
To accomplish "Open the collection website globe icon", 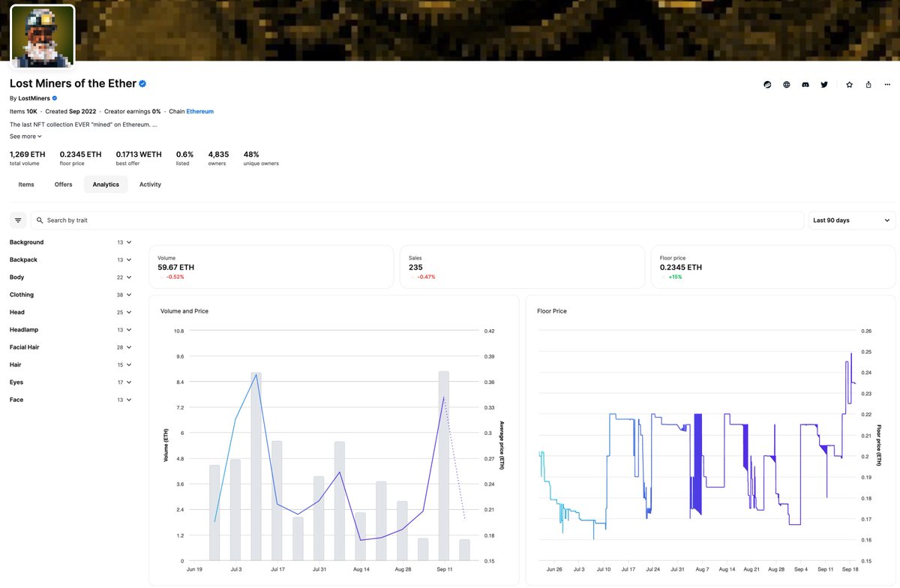I will click(x=786, y=85).
